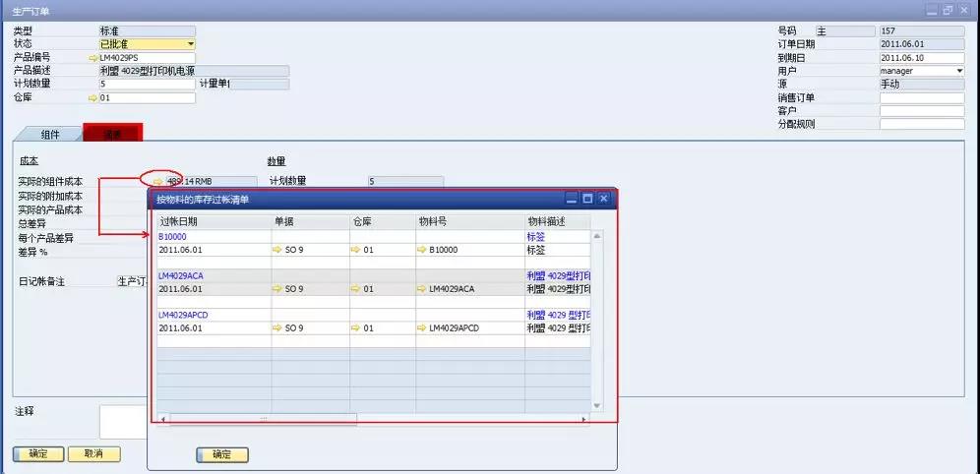Click the vertical scrollbar down arrow in list
980x474 pixels.
[596, 405]
